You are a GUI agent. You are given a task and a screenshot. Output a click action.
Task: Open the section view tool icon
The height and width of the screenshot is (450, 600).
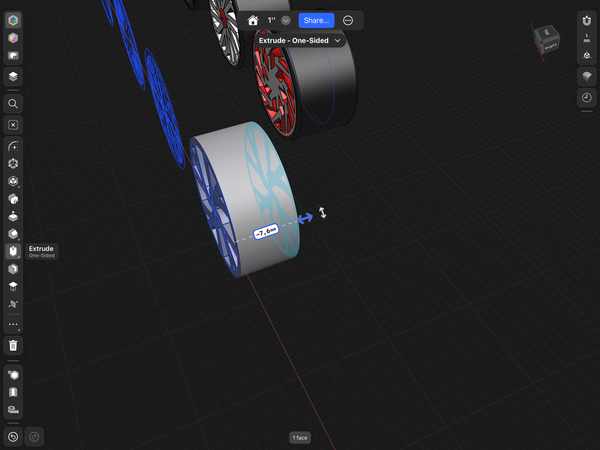click(x=13, y=392)
